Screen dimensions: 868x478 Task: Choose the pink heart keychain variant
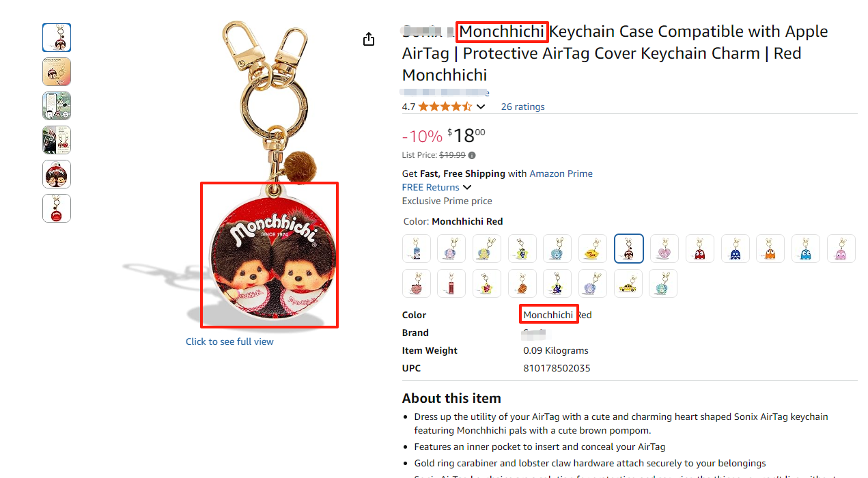[664, 249]
